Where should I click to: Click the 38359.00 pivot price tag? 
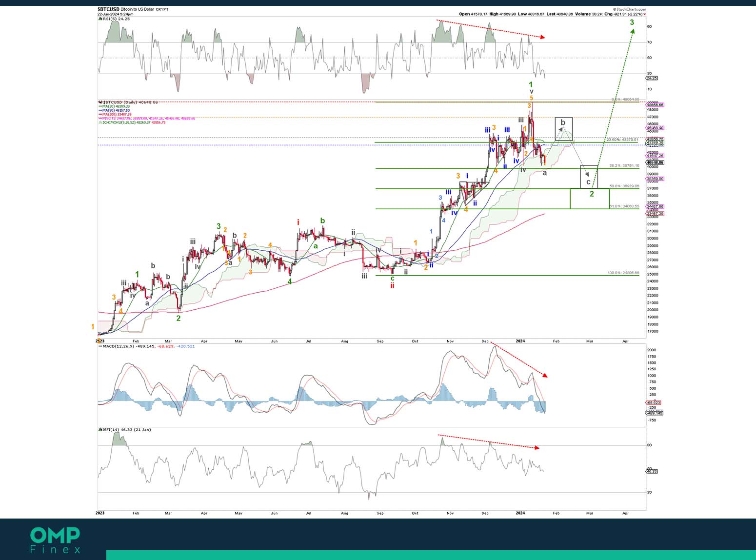[655, 179]
